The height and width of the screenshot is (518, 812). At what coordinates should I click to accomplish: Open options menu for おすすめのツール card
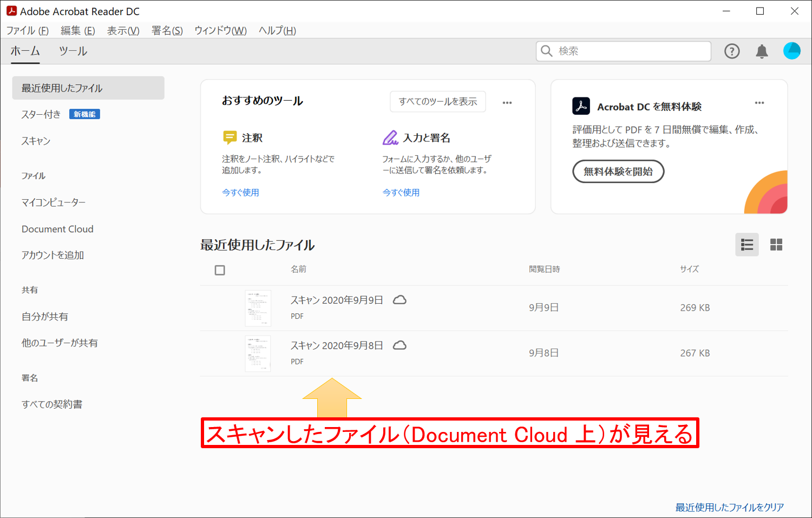pos(507,102)
